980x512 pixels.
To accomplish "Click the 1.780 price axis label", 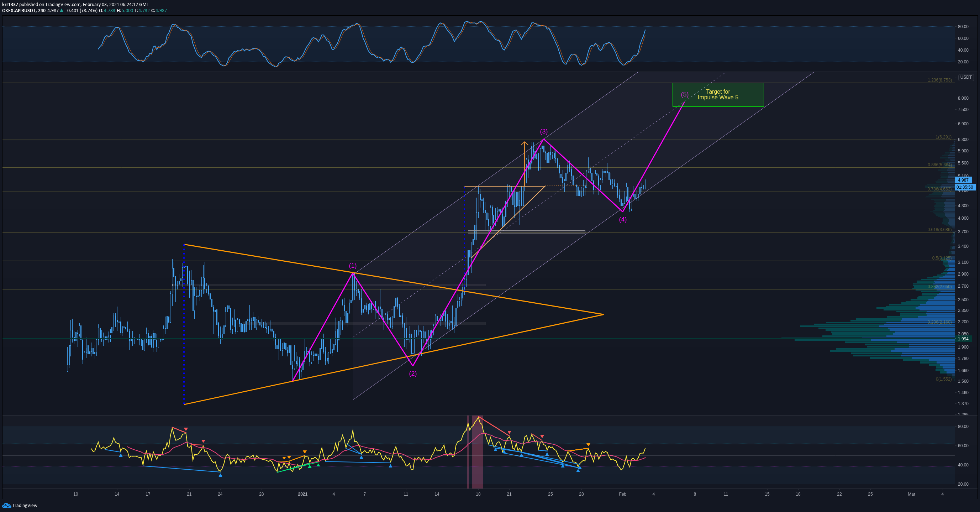I will click(963, 359).
